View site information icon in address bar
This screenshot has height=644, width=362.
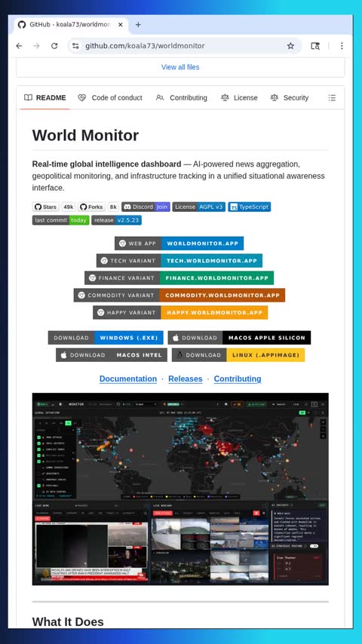[x=75, y=46]
